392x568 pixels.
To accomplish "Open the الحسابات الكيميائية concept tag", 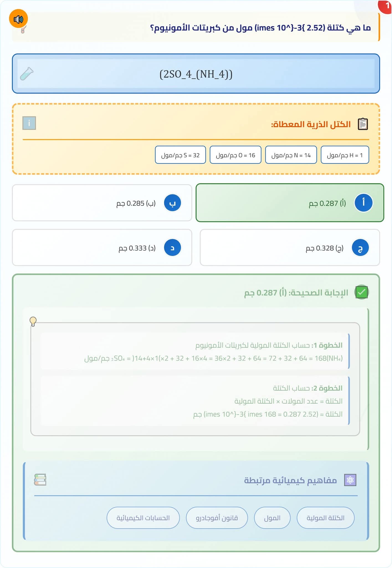I will coord(143,518).
